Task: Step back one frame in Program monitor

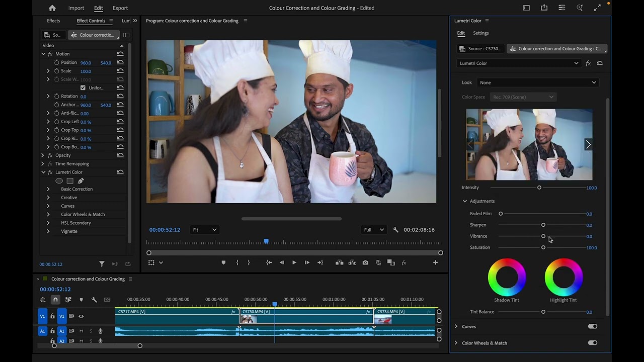Action: 282,262
